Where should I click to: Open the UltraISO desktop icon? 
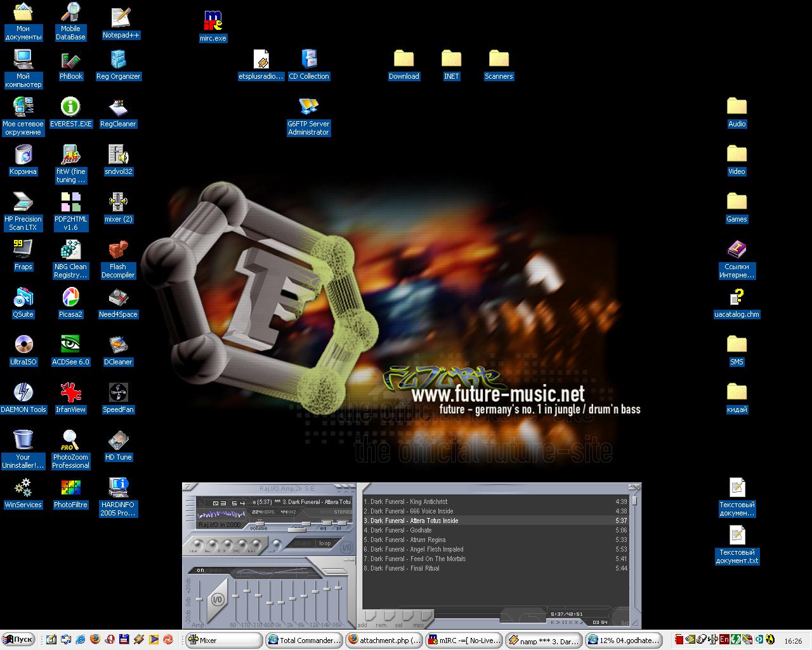[23, 345]
